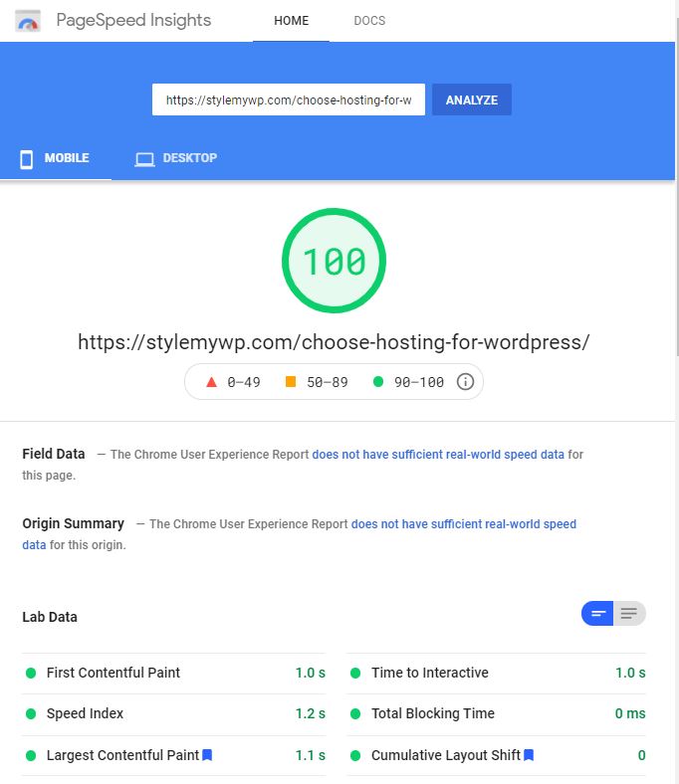679x784 pixels.
Task: Click the red triangle 0–49 legend marker
Action: click(x=211, y=382)
